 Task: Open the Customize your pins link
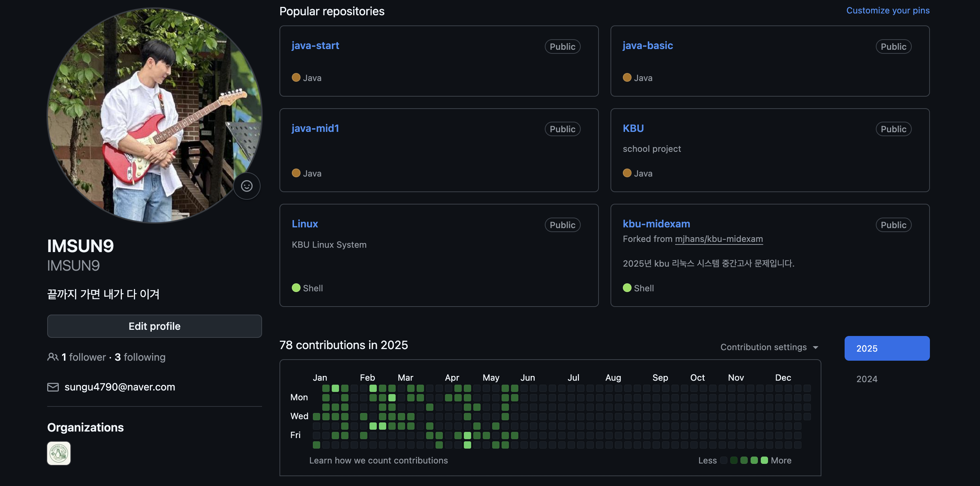tap(887, 10)
